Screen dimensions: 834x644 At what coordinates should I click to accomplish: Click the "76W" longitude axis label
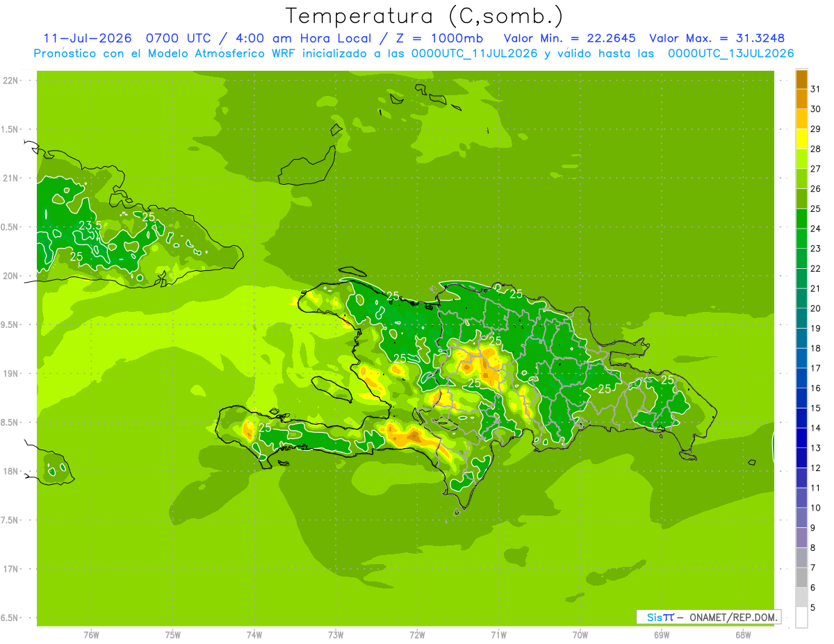point(91,635)
